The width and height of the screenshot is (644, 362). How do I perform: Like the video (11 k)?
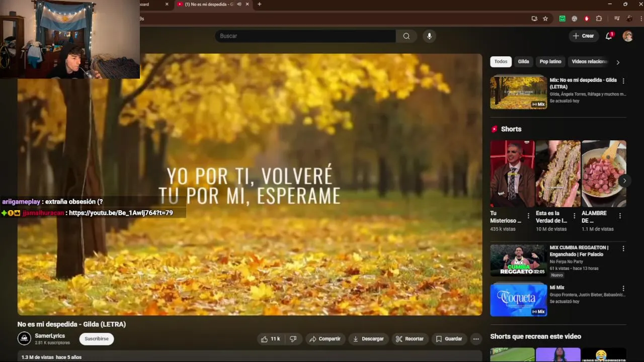point(270,339)
